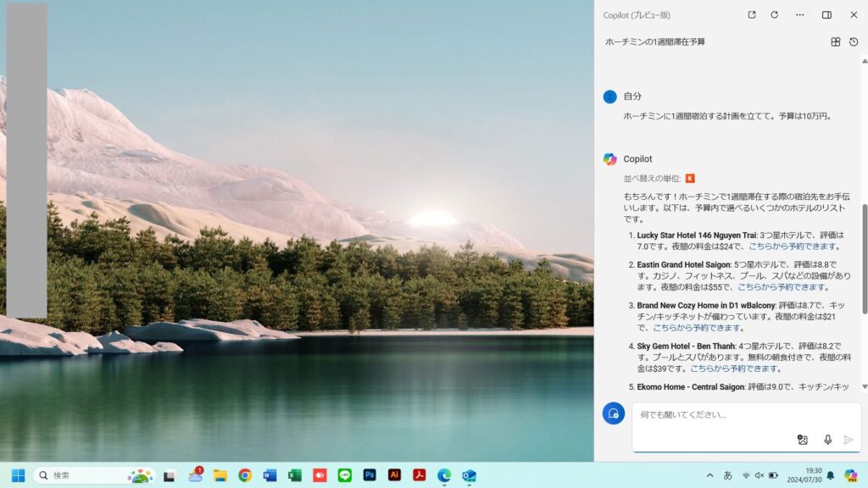Viewport: 868px width, 488px height.
Task: Add an image to the Copilot prompt
Action: 803,440
